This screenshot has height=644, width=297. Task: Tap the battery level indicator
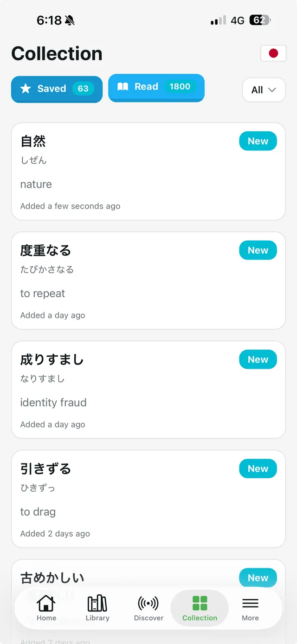[x=261, y=20]
